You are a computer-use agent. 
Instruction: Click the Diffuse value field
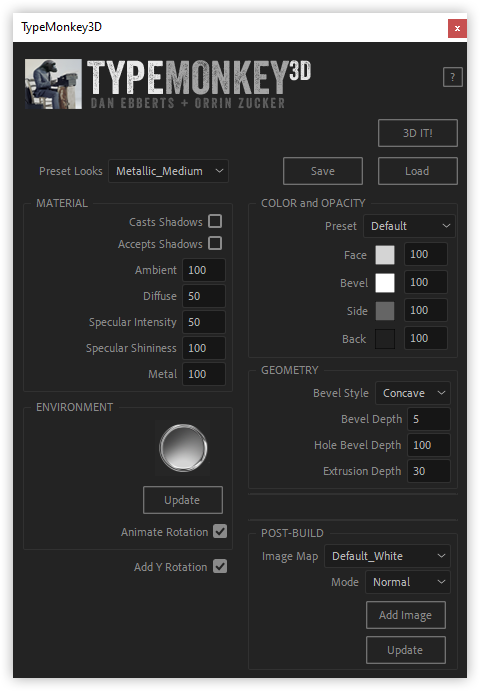pos(204,296)
